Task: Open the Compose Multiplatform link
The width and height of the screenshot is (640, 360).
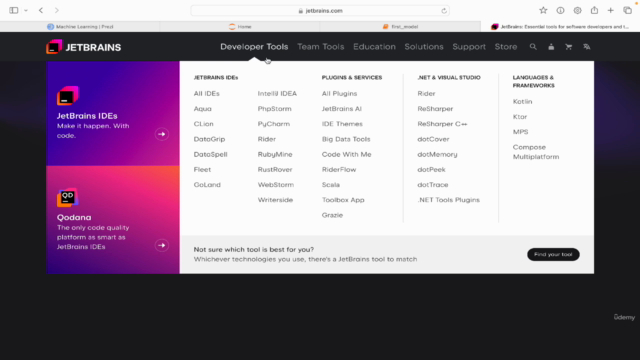Action: [536, 152]
